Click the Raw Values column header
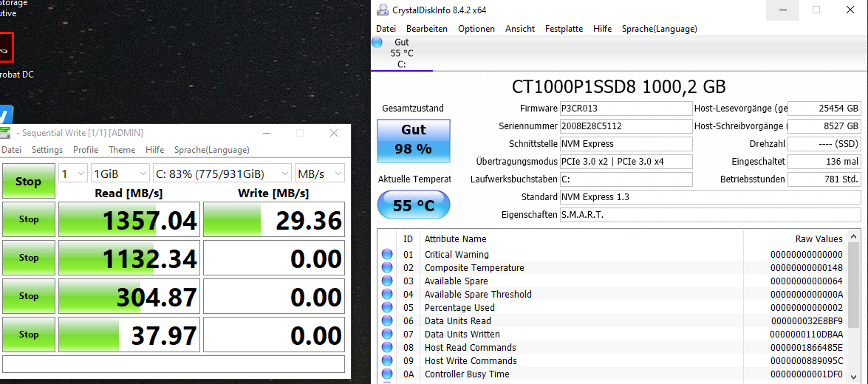This screenshot has height=384, width=868. (819, 239)
